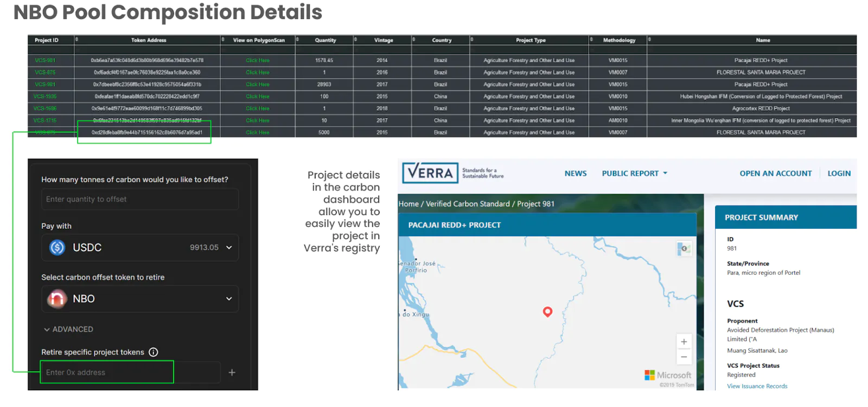Click the NBO token logo icon

click(57, 299)
